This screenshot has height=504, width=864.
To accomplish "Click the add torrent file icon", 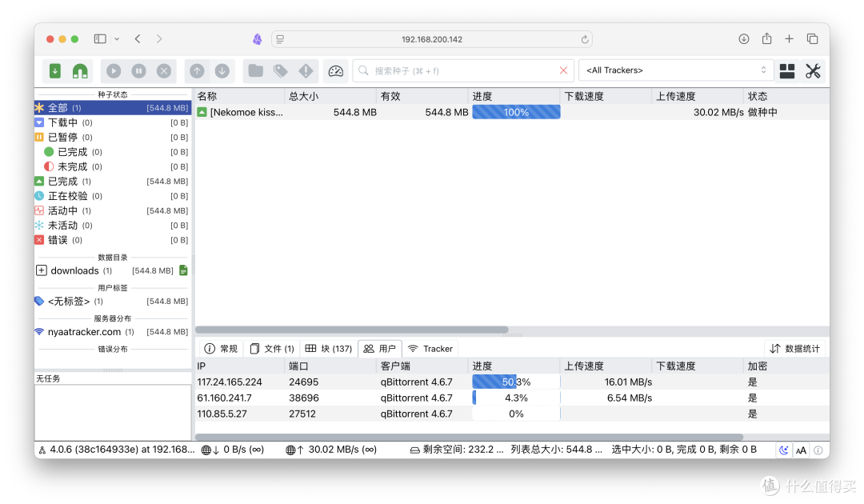I will pyautogui.click(x=55, y=71).
